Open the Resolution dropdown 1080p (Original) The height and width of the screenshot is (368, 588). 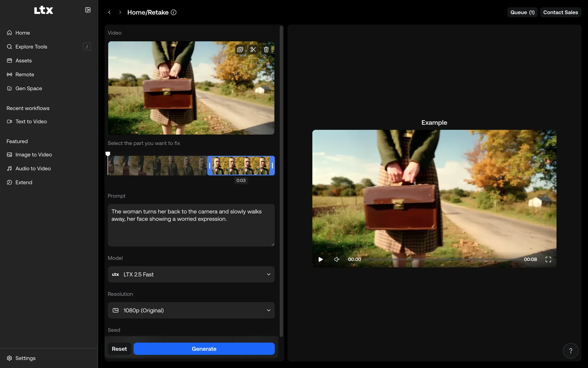[x=191, y=310]
